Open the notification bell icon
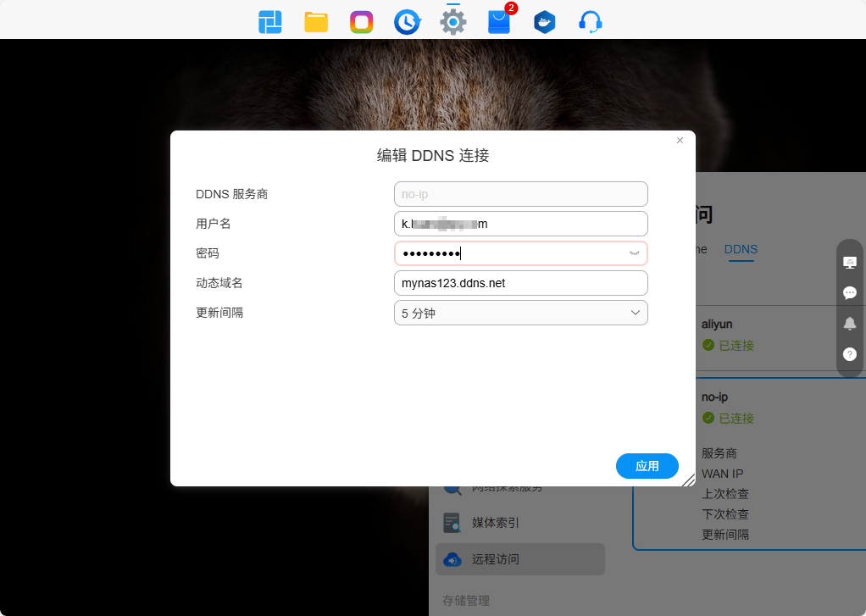The height and width of the screenshot is (616, 866). 850,324
